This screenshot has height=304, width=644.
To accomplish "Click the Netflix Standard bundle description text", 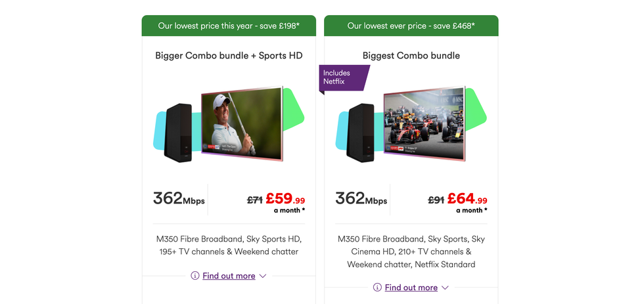I will pyautogui.click(x=411, y=251).
